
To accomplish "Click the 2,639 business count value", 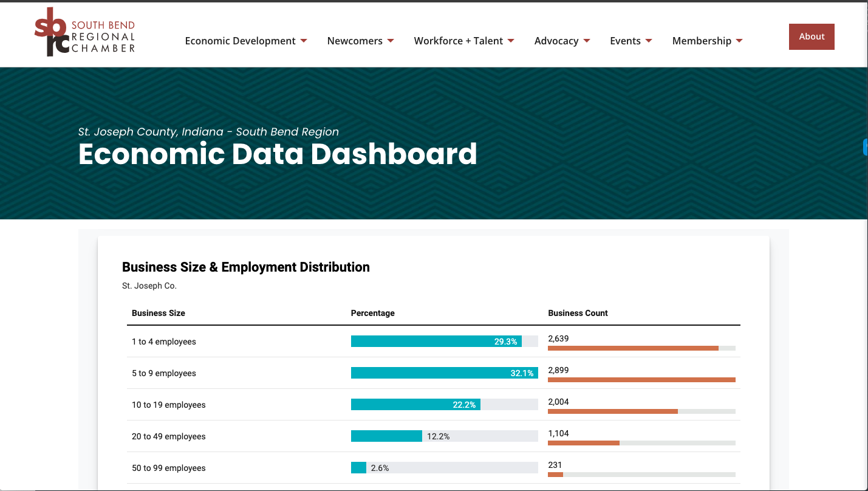I will [558, 338].
